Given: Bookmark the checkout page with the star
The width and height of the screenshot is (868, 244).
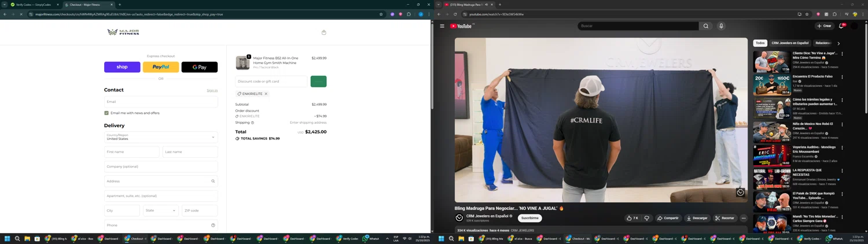Looking at the screenshot, I should (x=381, y=14).
